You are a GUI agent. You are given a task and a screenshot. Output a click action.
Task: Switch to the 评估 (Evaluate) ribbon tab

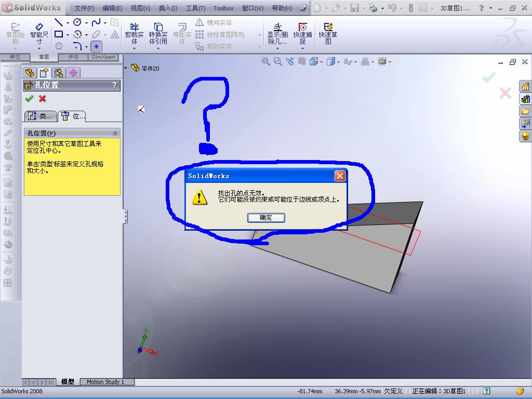click(x=73, y=57)
